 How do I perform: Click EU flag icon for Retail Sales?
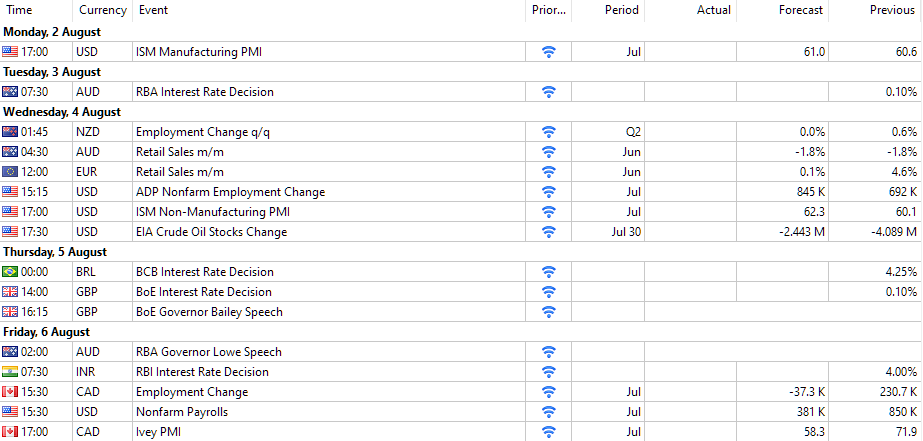click(x=10, y=172)
